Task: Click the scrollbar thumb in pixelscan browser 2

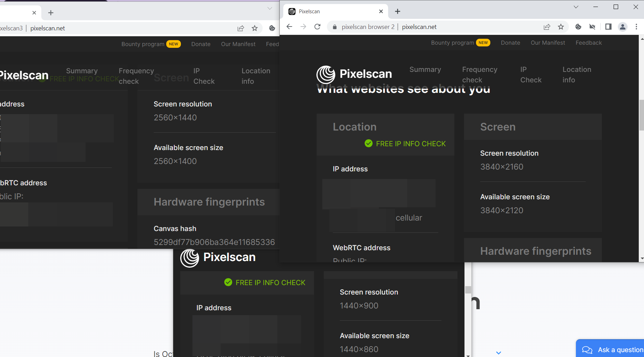Action: tap(641, 115)
